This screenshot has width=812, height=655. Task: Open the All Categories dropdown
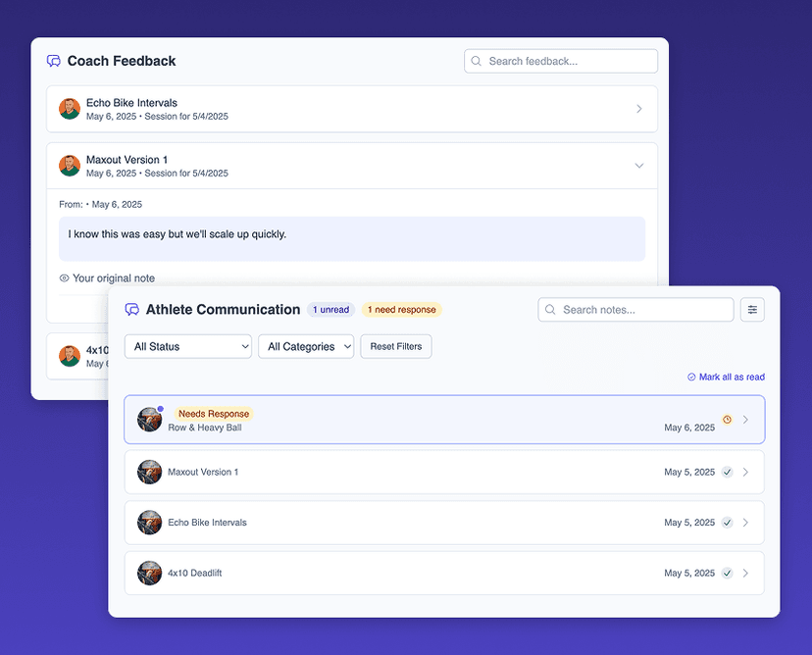[x=306, y=346]
